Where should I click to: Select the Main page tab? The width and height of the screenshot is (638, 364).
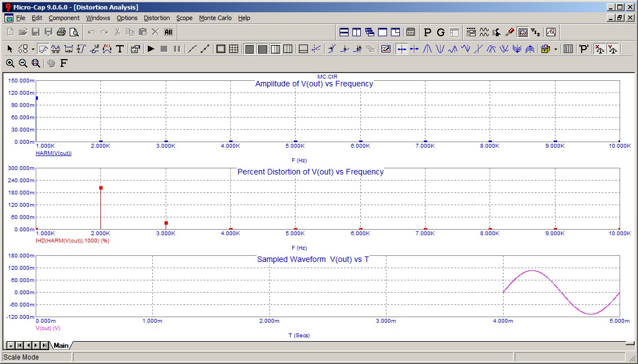(61, 346)
